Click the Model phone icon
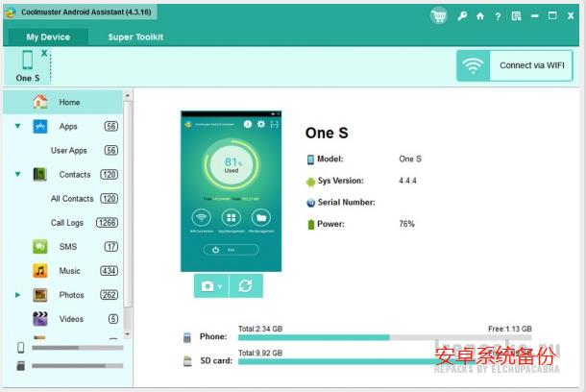 pyautogui.click(x=310, y=159)
